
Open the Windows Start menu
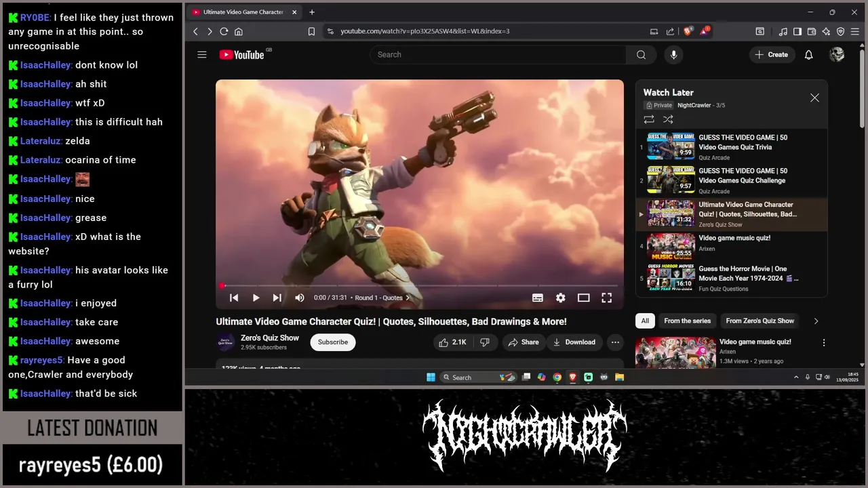[x=431, y=378]
